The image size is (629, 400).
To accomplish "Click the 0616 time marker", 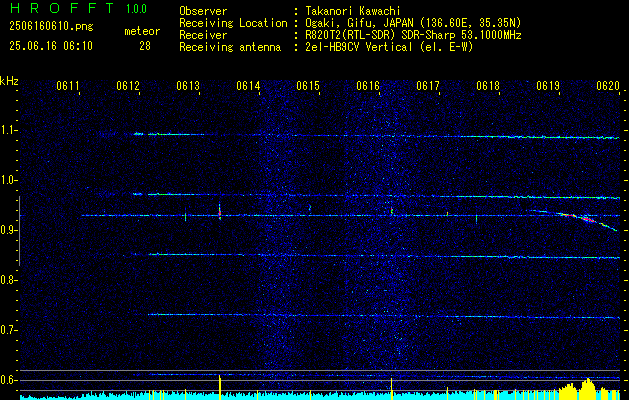I will tap(368, 85).
